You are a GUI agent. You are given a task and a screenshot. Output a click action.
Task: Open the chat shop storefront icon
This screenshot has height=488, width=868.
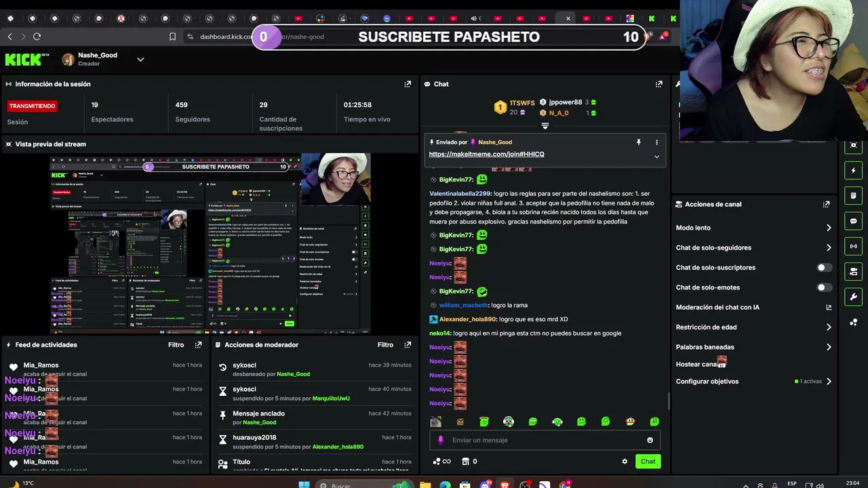click(465, 462)
